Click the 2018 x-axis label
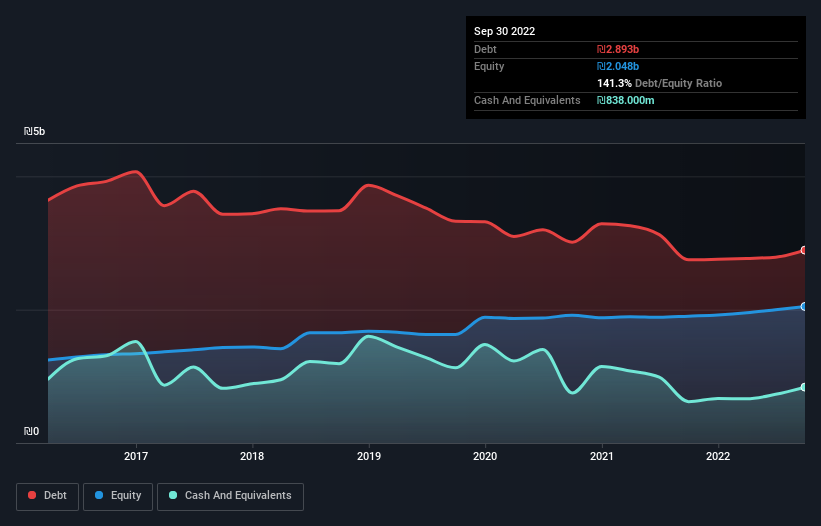Screen dimensions: 821x526 coord(252,456)
